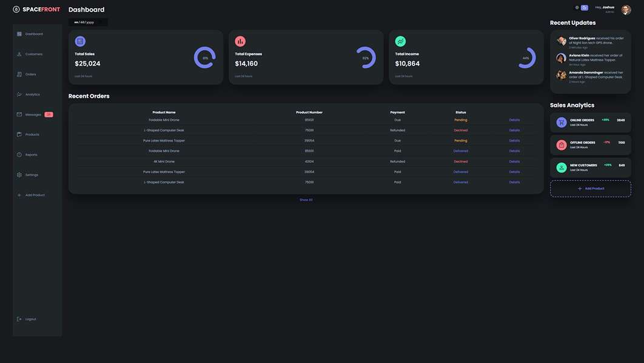Viewport: 644px width, 363px height.
Task: Click the Product Name column header
Action: [x=164, y=112]
